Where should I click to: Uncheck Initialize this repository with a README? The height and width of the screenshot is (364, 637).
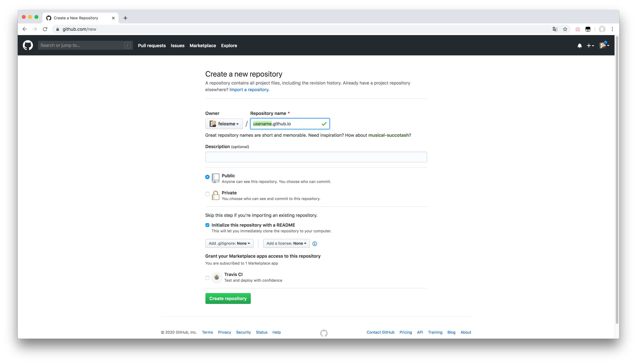pyautogui.click(x=207, y=225)
